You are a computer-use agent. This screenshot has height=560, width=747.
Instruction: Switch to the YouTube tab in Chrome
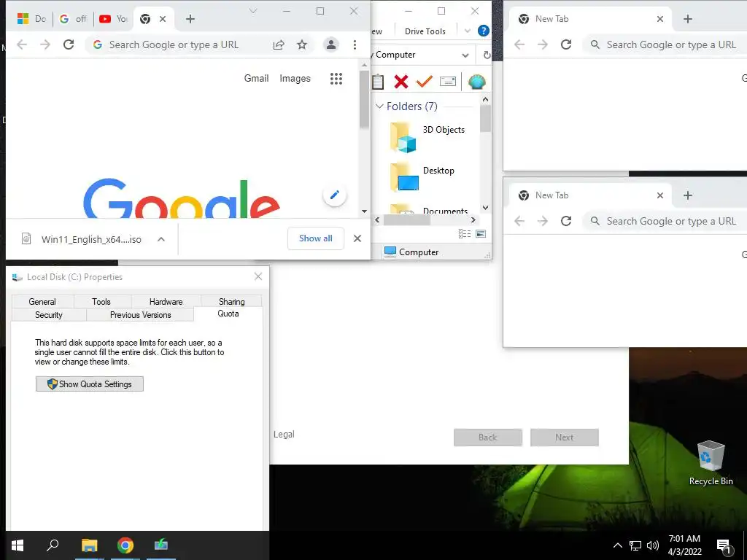(113, 18)
